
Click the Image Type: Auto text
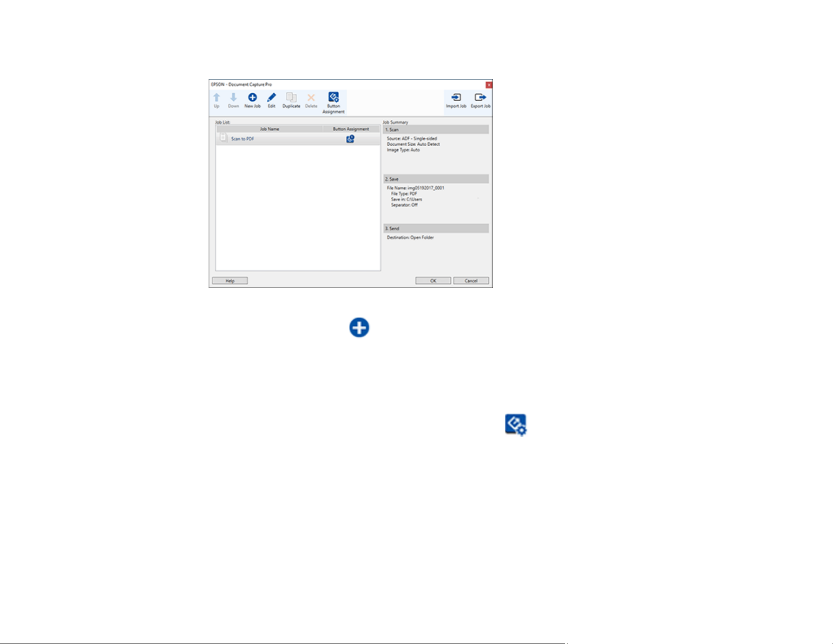(x=403, y=150)
